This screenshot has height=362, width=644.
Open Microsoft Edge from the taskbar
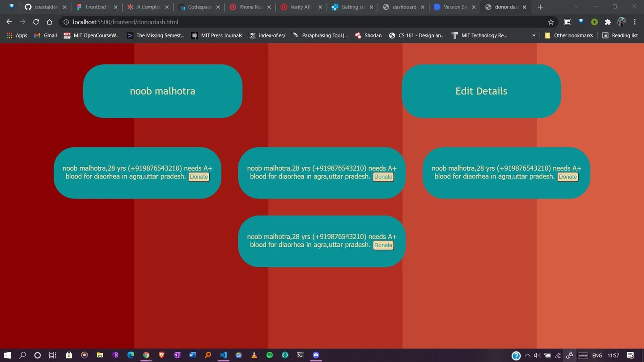click(131, 355)
